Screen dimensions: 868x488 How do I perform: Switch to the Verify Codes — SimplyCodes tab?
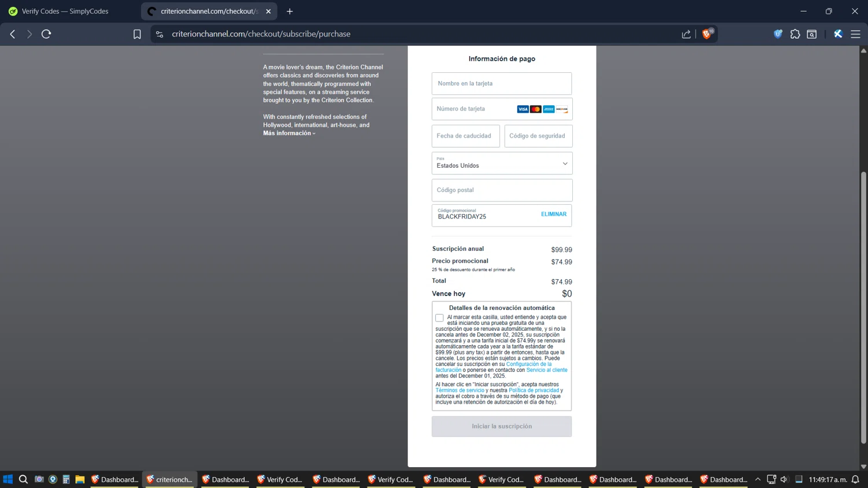(64, 11)
